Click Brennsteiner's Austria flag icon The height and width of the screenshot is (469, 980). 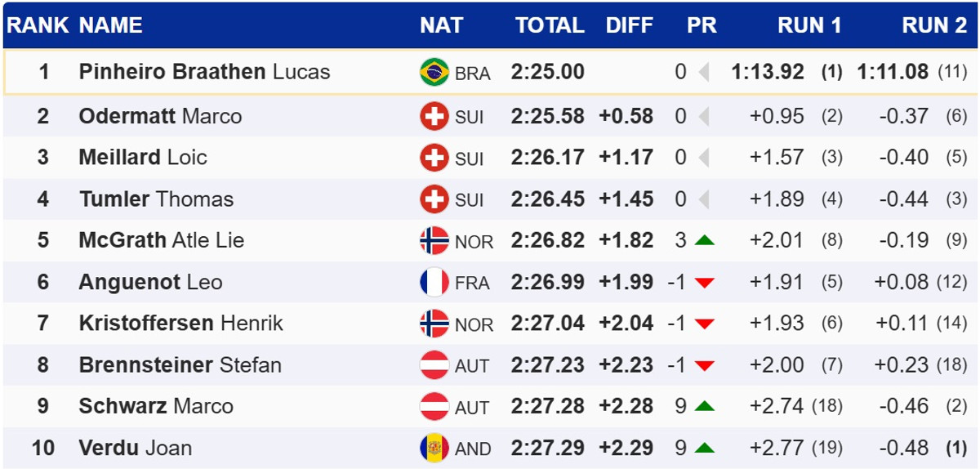coord(434,365)
